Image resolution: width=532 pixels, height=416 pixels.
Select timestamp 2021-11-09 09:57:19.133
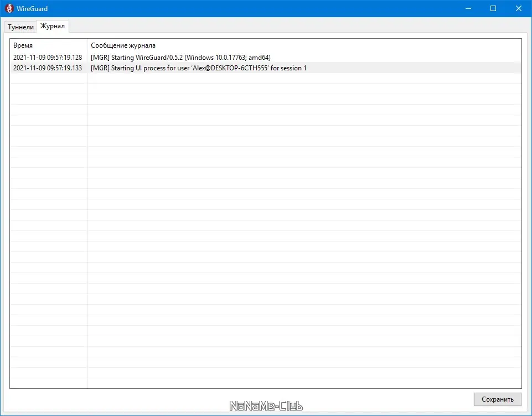(48, 68)
